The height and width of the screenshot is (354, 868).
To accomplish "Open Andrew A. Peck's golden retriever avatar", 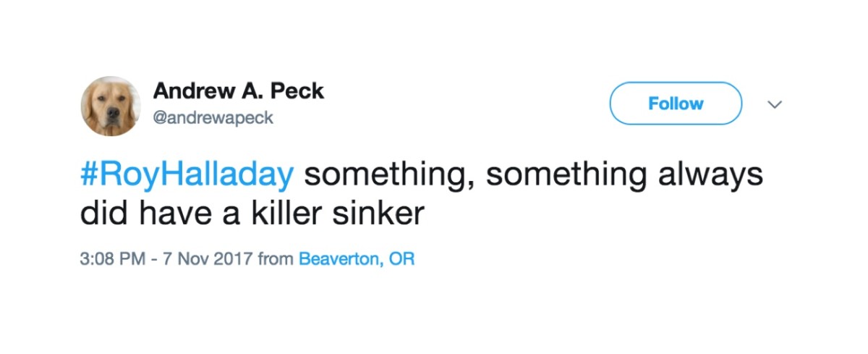I will click(x=111, y=106).
